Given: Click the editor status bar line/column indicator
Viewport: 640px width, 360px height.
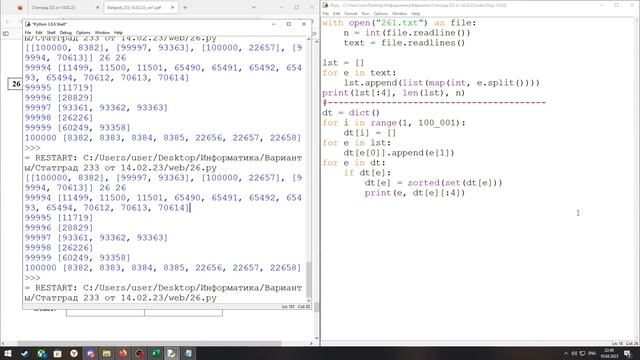Looking at the screenshot, I should coord(624,344).
